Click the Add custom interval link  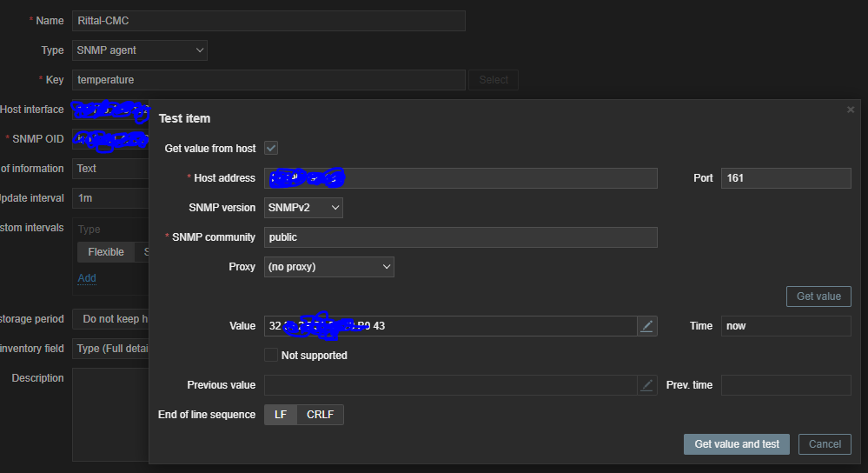click(87, 278)
